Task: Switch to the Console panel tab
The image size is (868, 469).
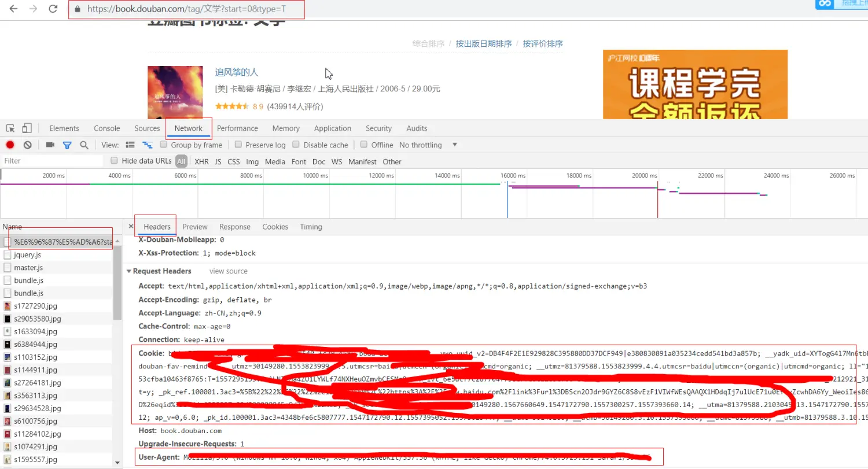Action: coord(106,128)
